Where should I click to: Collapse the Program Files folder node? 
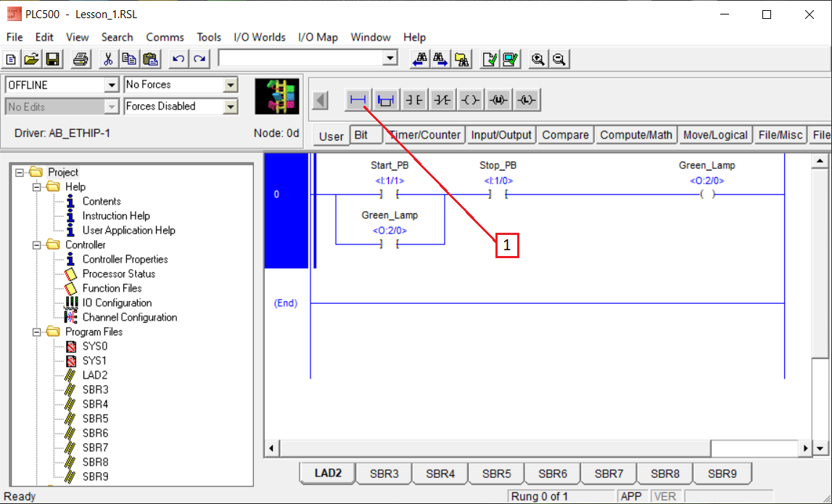point(36,331)
